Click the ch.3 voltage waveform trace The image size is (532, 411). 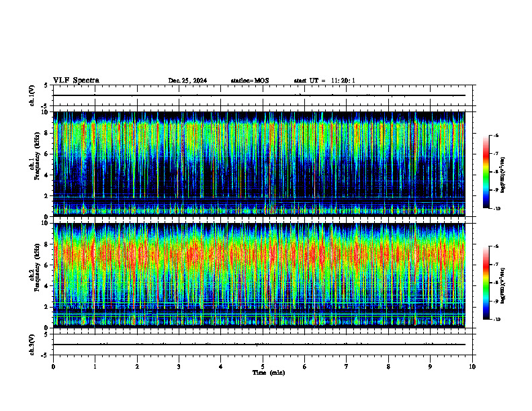click(259, 345)
